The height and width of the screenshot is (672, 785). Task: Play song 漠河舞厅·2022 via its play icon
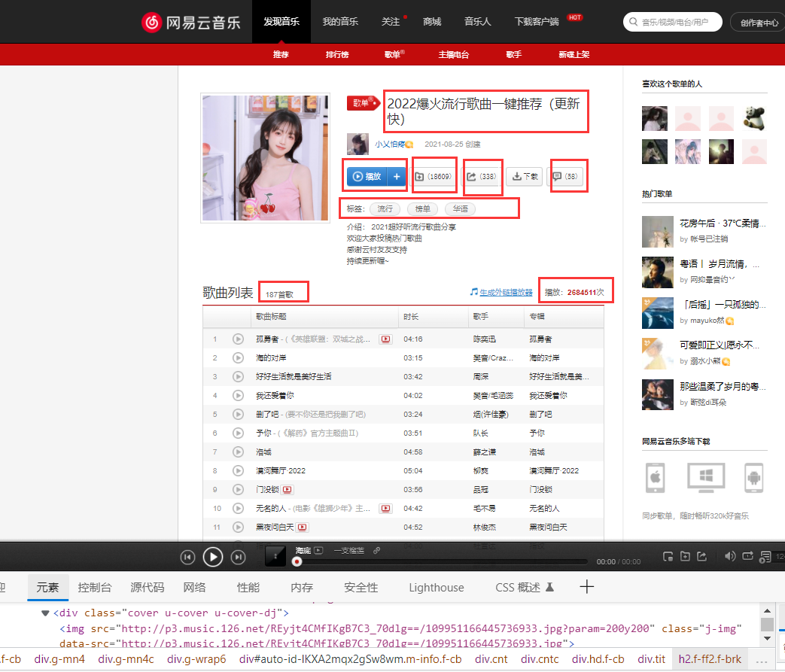238,470
